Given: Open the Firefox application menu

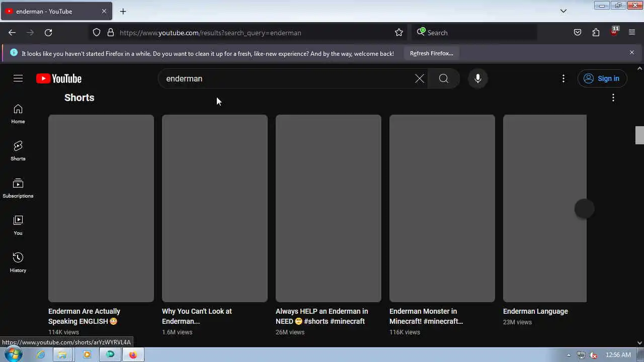Looking at the screenshot, I should pyautogui.click(x=632, y=33).
